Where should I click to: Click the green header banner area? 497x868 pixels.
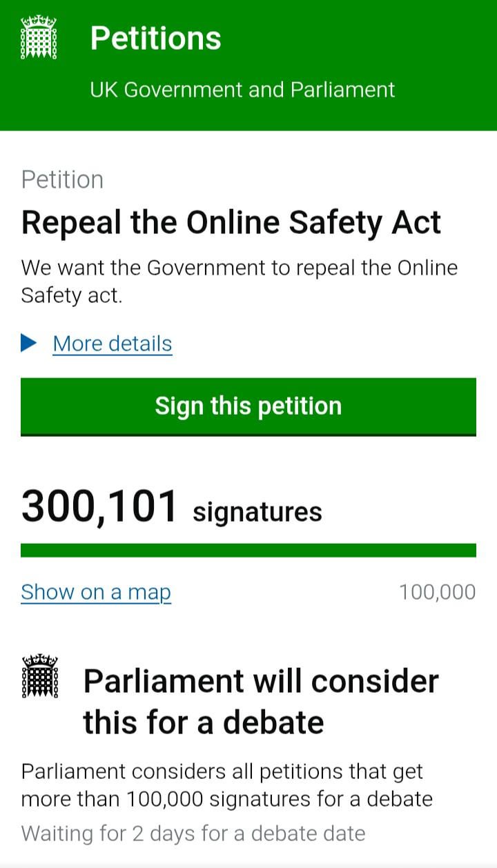[x=248, y=66]
